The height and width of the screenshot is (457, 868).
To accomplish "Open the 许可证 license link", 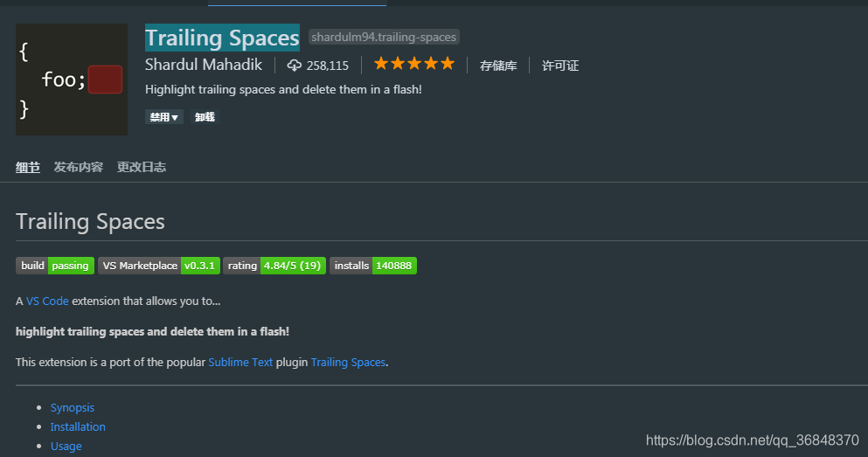I will click(560, 66).
